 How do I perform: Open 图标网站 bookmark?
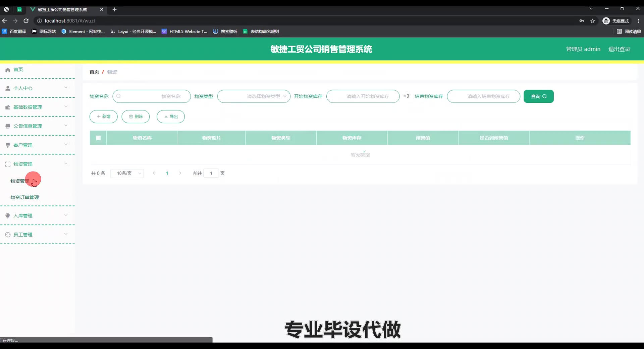pos(44,32)
